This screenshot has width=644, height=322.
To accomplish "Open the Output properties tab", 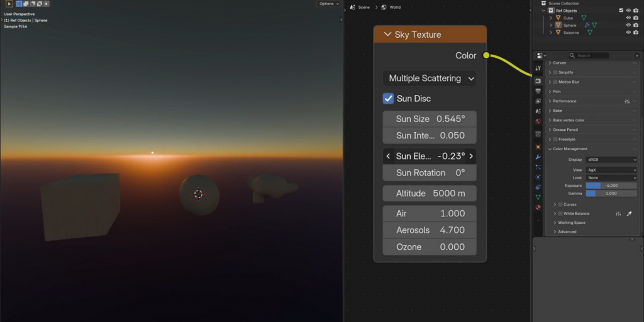I will 538,91.
